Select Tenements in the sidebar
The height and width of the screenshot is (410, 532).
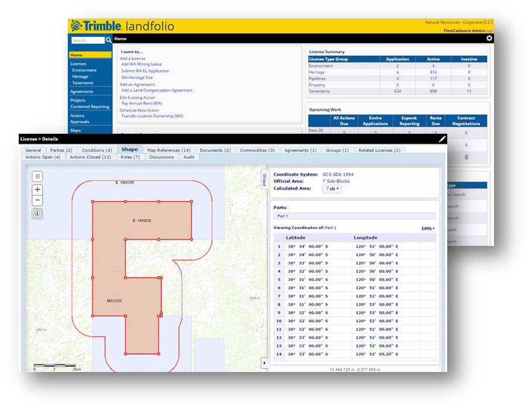point(82,83)
